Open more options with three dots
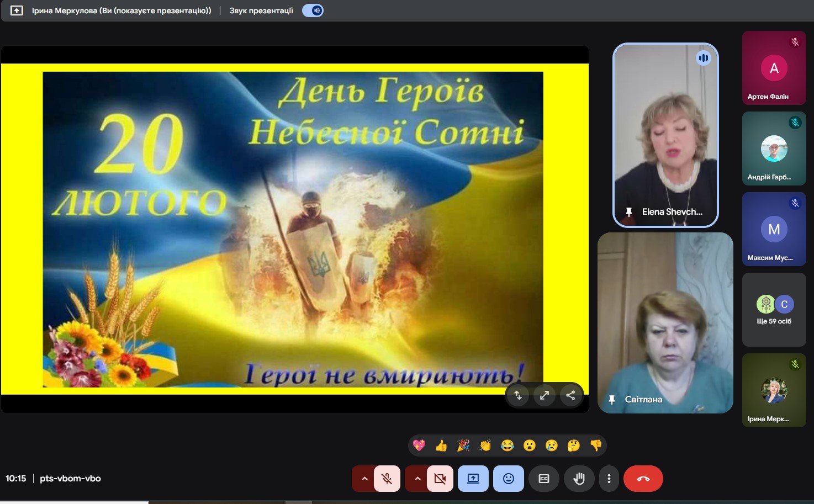Image resolution: width=814 pixels, height=504 pixels. tap(609, 479)
